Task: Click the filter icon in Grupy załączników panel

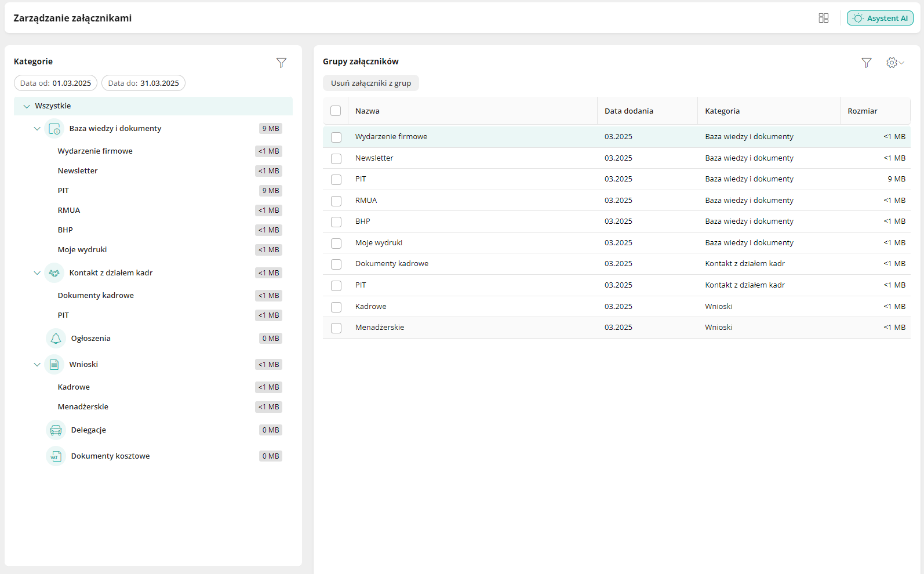Action: [x=867, y=63]
